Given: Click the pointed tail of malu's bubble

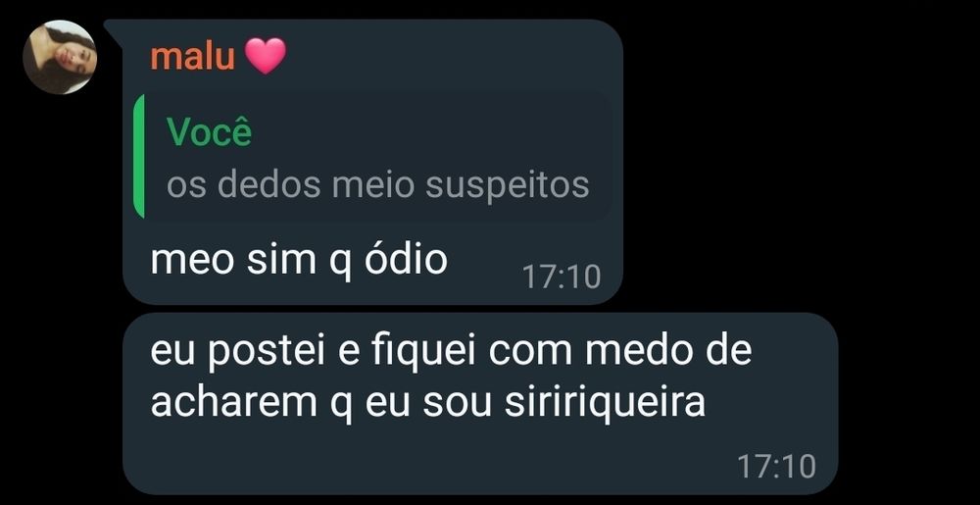Looking at the screenshot, I should click(x=115, y=28).
